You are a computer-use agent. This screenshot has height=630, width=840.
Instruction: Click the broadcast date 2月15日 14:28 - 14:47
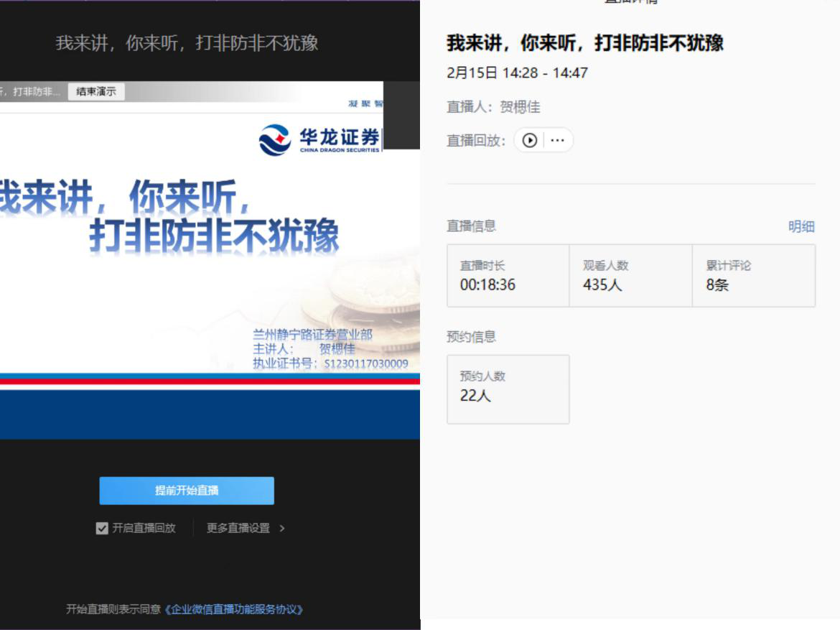coord(517,73)
